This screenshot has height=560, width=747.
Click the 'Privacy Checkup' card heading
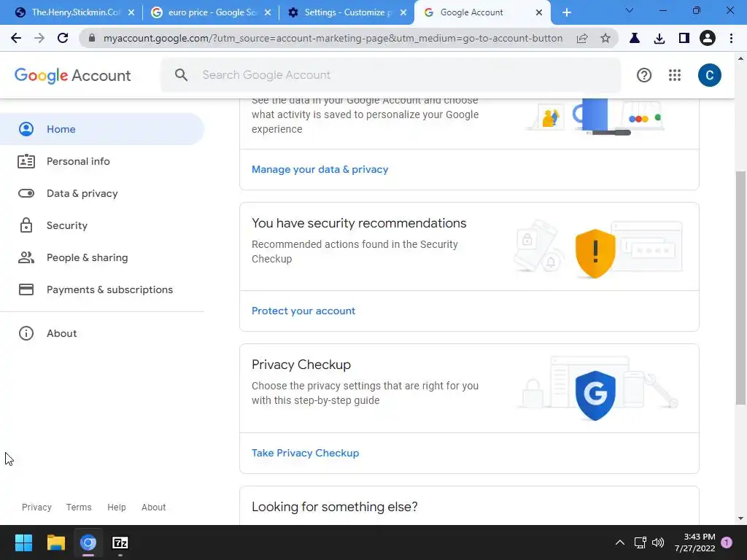click(x=301, y=365)
